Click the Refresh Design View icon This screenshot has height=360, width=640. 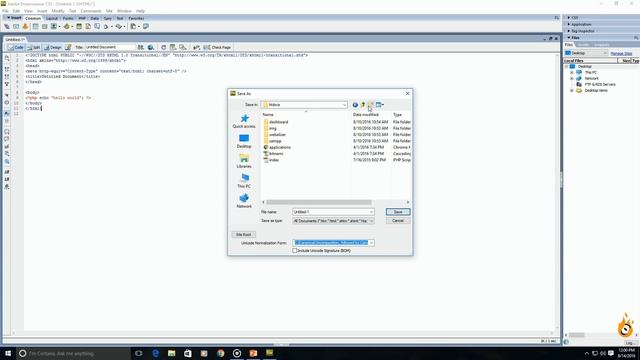[x=163, y=47]
